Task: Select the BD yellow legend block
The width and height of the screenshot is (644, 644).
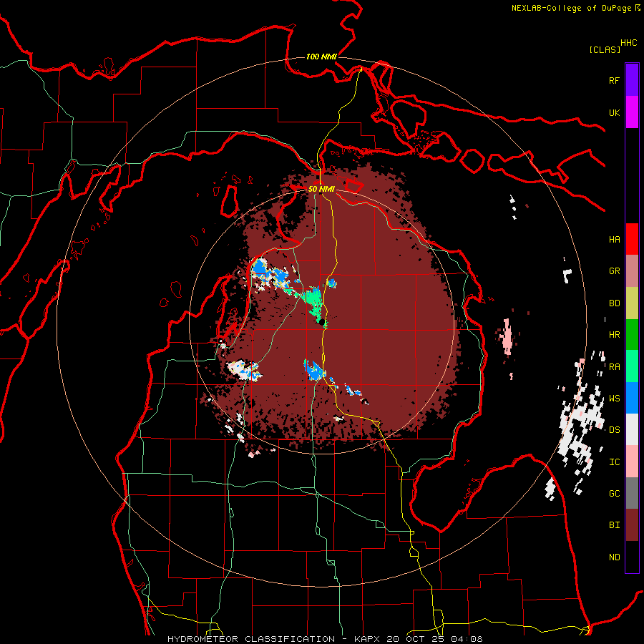Action: click(632, 303)
